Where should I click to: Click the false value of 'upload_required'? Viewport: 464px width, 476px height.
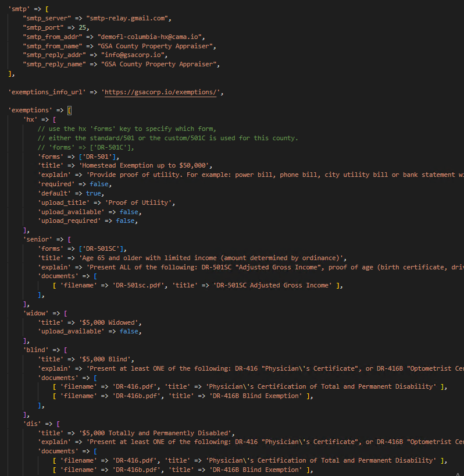127,221
